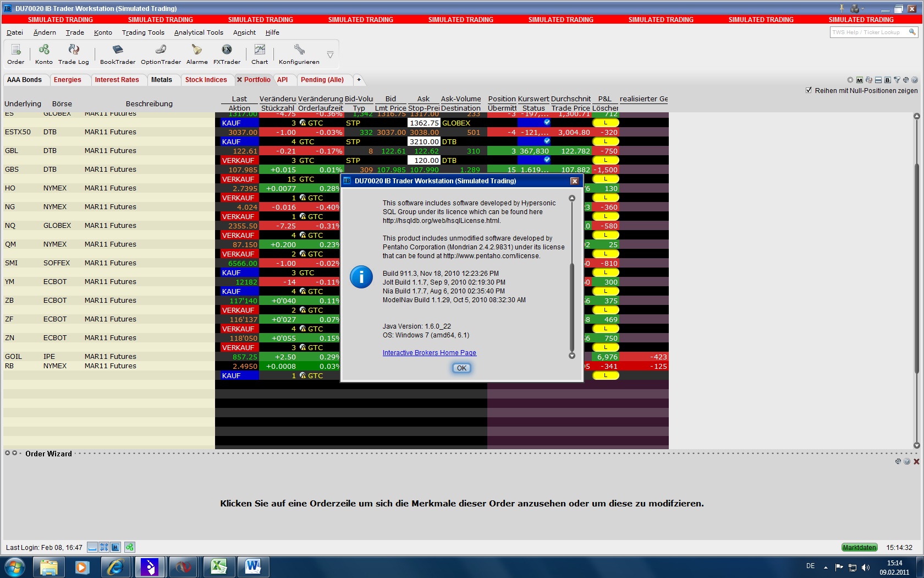Toggle 'Reihen mit Null-Positionen zeigen' checkbox
This screenshot has height=578, width=924.
point(809,90)
